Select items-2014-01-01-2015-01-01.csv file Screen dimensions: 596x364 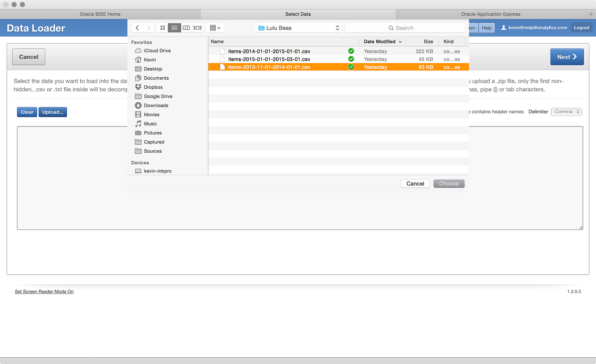(x=339, y=51)
